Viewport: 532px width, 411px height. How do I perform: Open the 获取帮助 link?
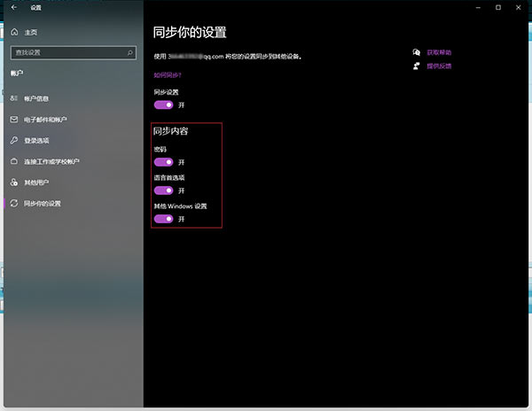[x=439, y=52]
